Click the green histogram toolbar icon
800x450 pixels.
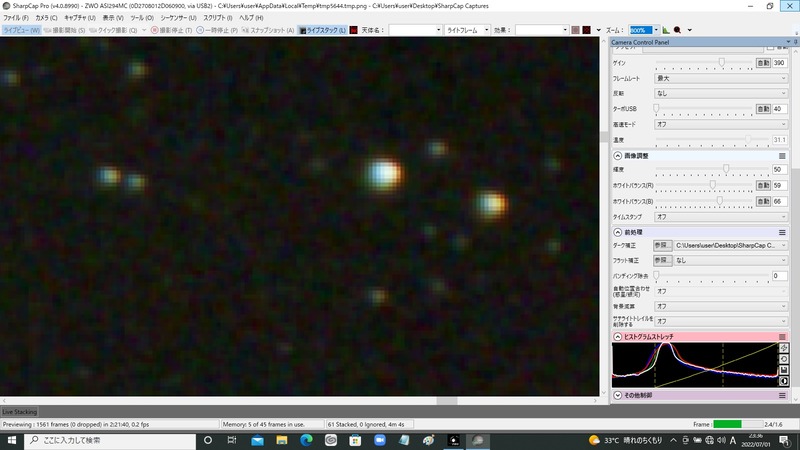click(x=666, y=30)
